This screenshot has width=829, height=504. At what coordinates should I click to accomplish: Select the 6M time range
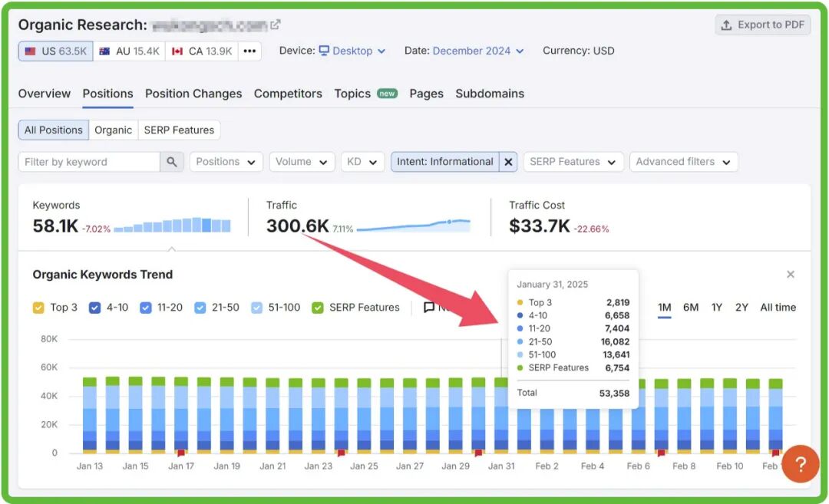point(691,308)
